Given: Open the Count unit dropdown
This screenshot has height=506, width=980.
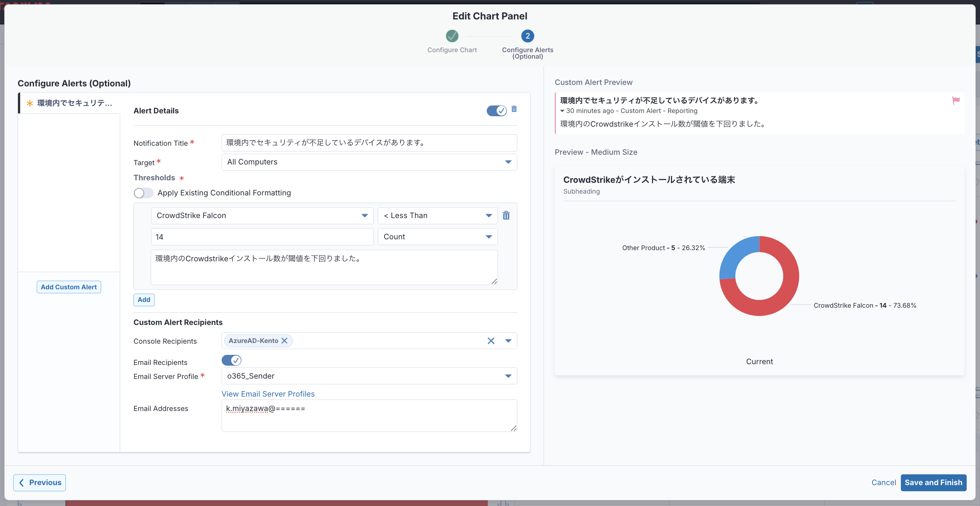Looking at the screenshot, I should point(437,237).
